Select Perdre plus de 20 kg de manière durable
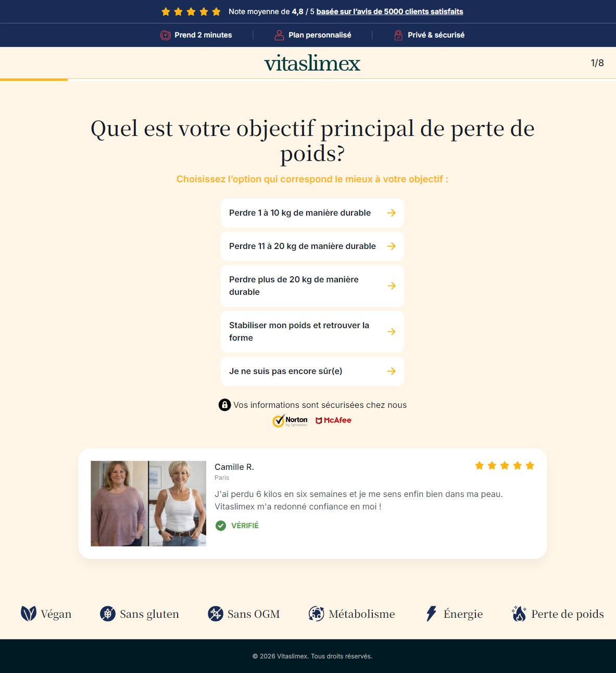The image size is (616, 673). tap(312, 285)
